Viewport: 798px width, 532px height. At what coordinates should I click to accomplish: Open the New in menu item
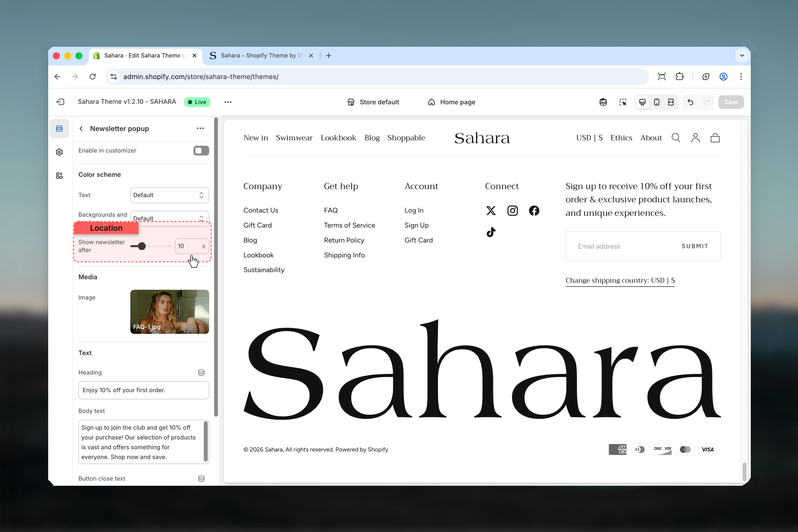click(x=256, y=138)
